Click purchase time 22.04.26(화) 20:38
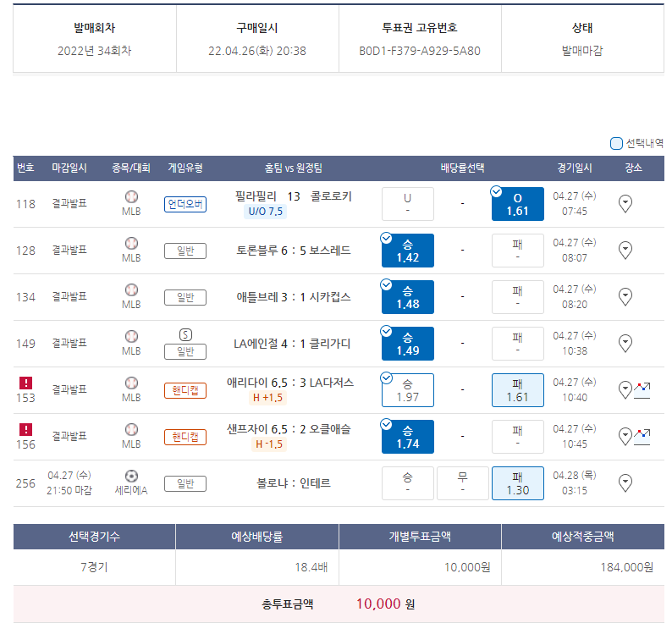The image size is (672, 634). tap(257, 51)
